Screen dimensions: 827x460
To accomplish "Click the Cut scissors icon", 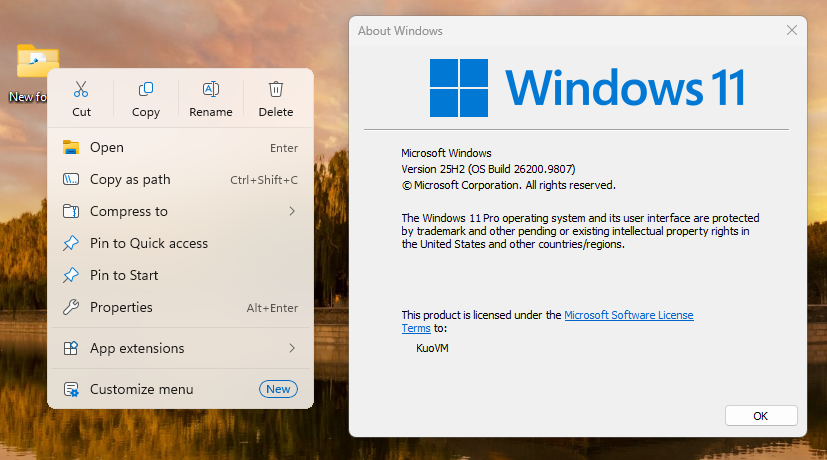I will (x=81, y=89).
